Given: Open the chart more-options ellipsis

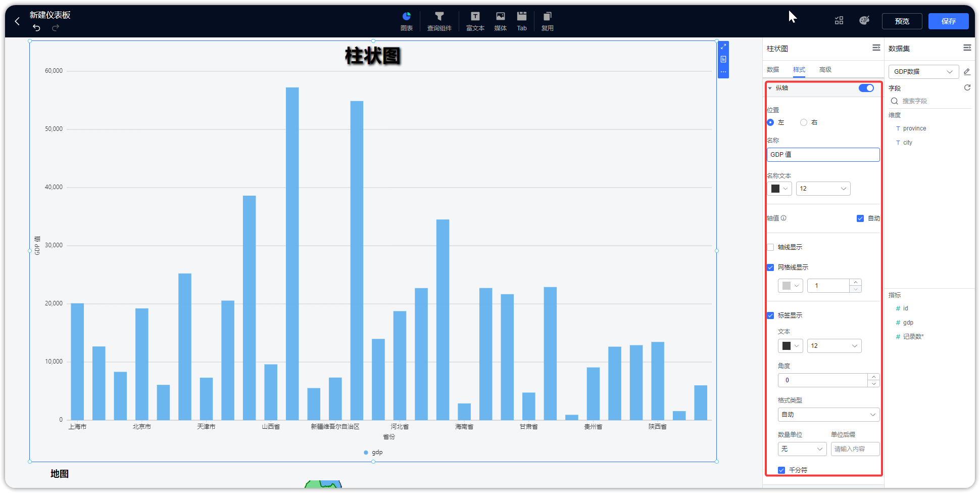Looking at the screenshot, I should (723, 72).
